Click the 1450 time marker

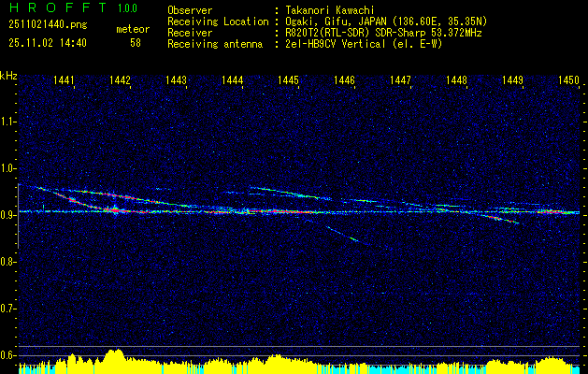click(x=569, y=79)
